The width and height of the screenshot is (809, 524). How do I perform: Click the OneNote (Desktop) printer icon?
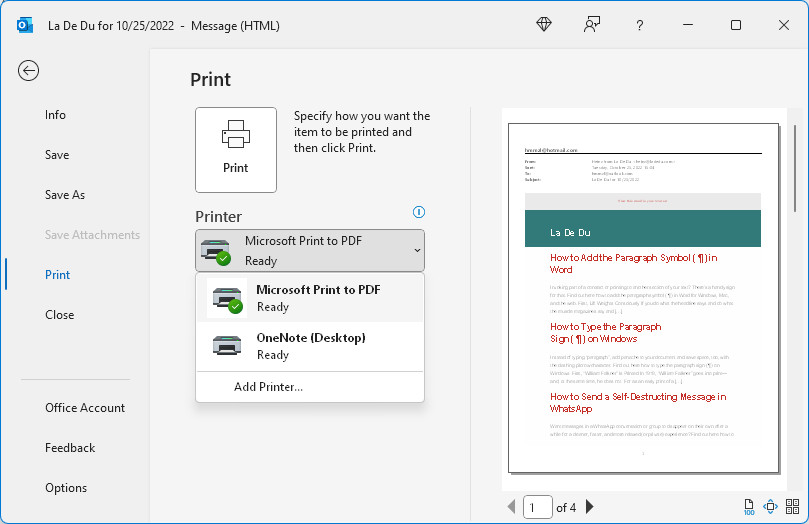pos(227,346)
